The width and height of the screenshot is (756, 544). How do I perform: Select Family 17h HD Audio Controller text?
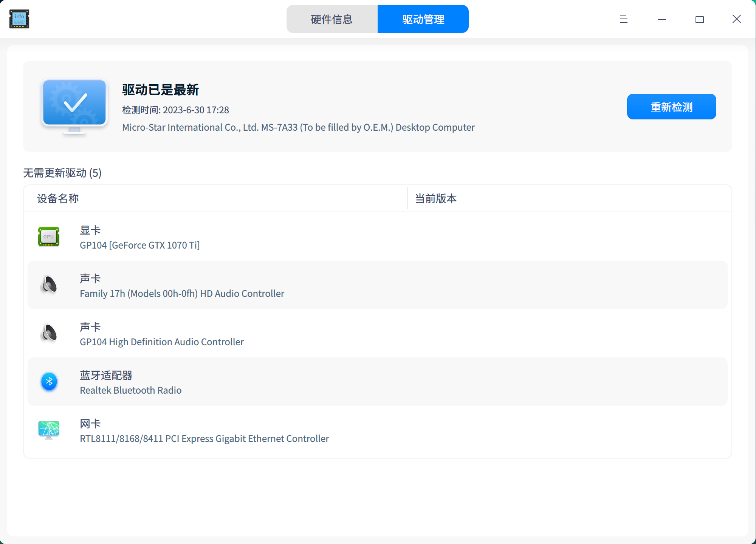[x=182, y=294]
